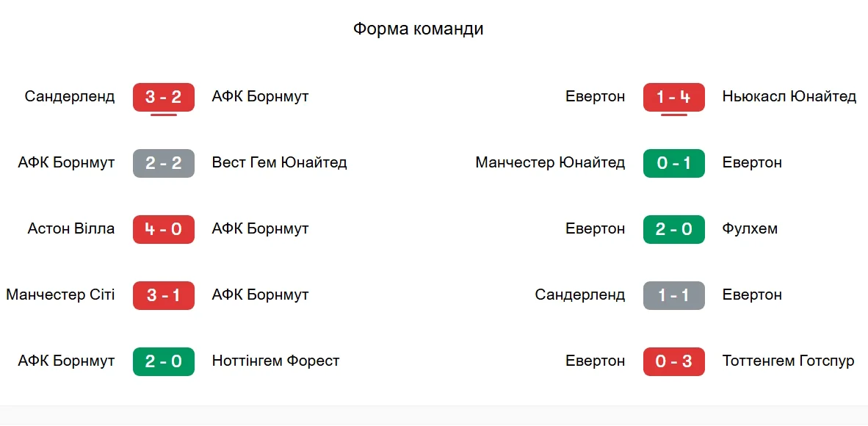Open the red 0 - 3 score badge
The width and height of the screenshot is (868, 426).
point(673,361)
